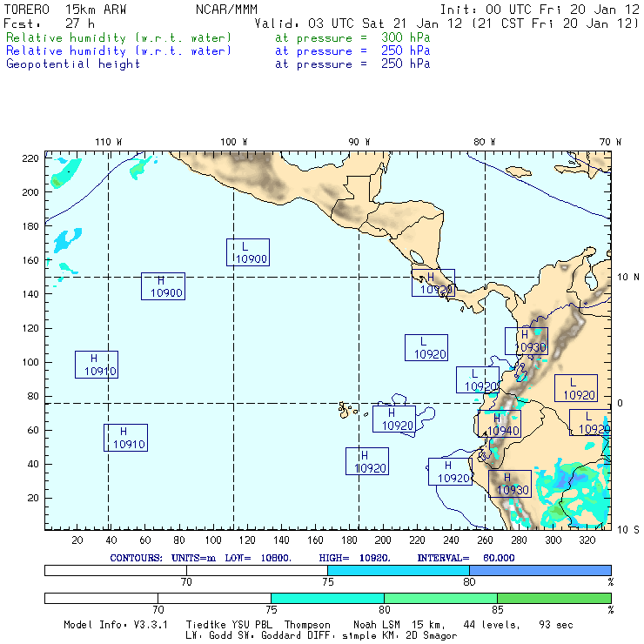
Task: Click the 'NCAR/MMM' header label
Action: pyautogui.click(x=227, y=10)
